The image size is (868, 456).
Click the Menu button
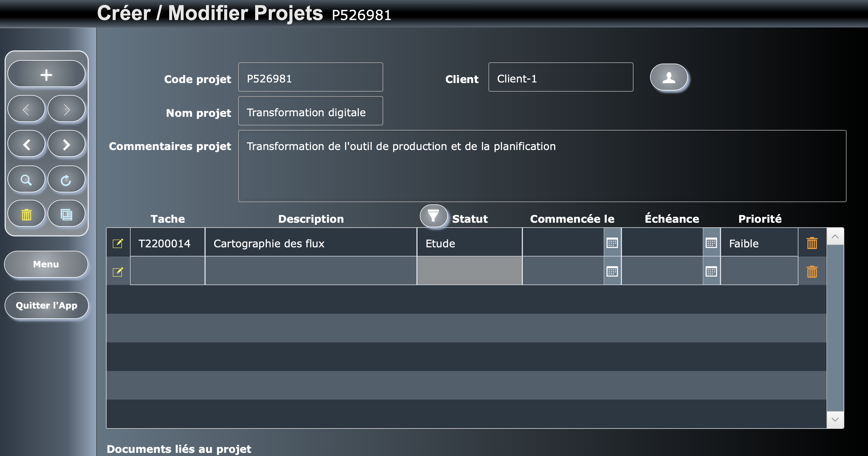pos(46,264)
